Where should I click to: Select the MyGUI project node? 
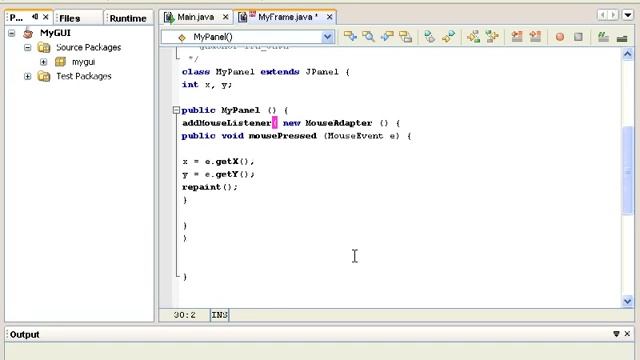pyautogui.click(x=55, y=33)
